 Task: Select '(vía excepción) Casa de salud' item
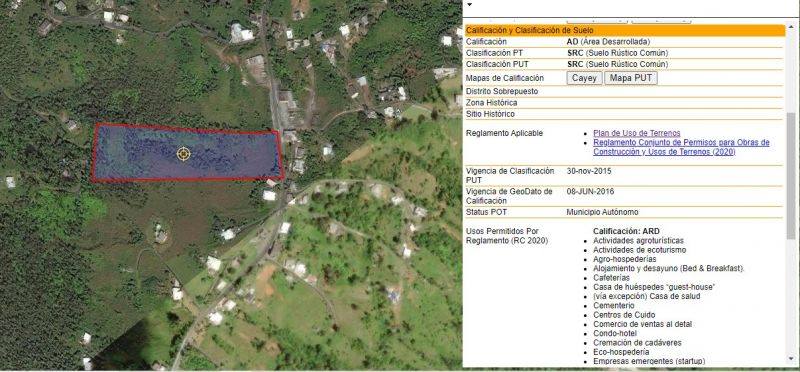pos(646,296)
